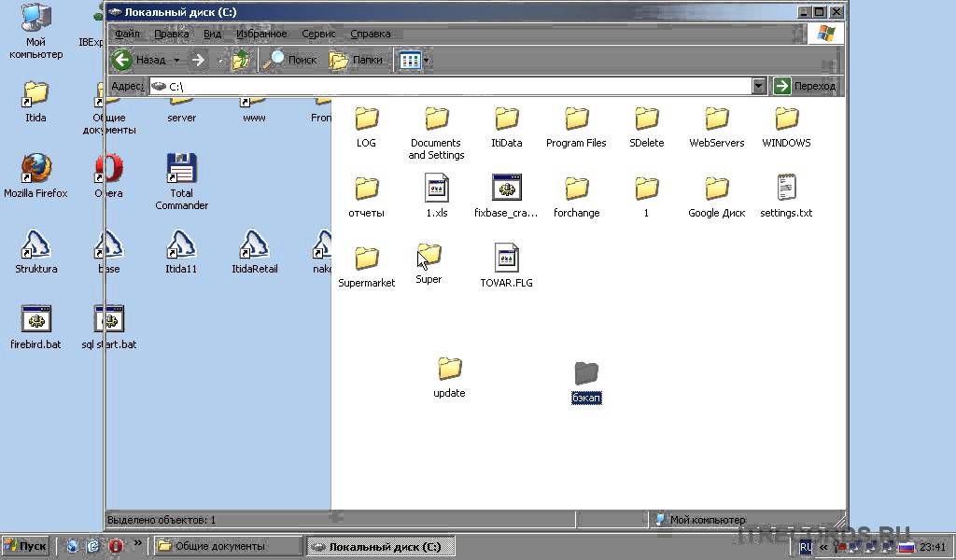Select the fixbase_cra... batch file
This screenshot has height=560, width=956.
pyautogui.click(x=506, y=196)
